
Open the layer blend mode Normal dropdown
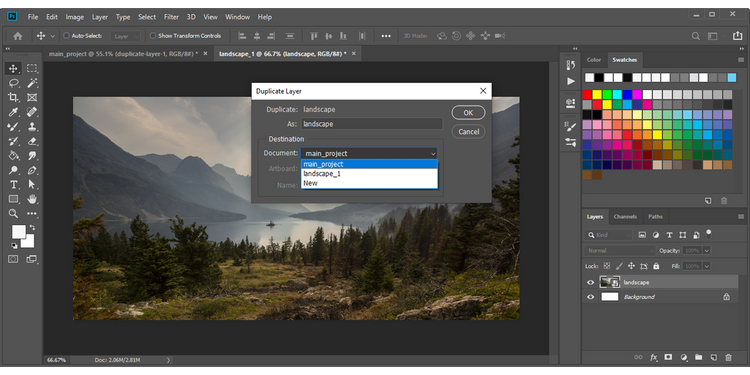pos(620,251)
